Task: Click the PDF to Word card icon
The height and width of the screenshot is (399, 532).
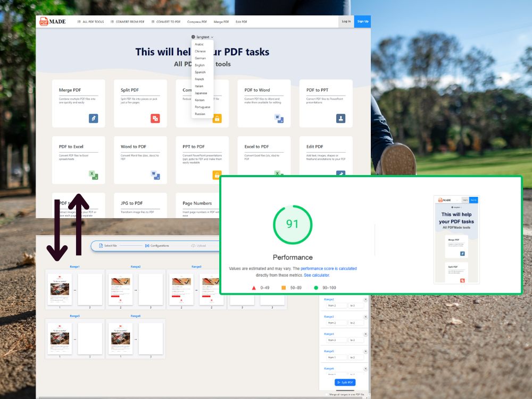Action: [x=279, y=119]
